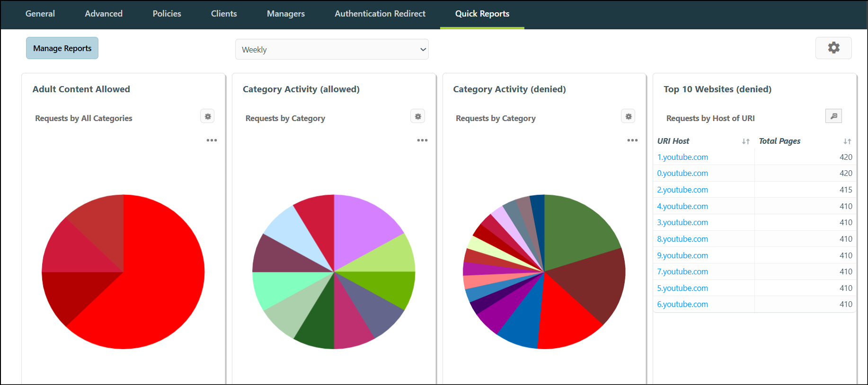Open settings cog for Adult Content Allowed report

[x=207, y=116]
